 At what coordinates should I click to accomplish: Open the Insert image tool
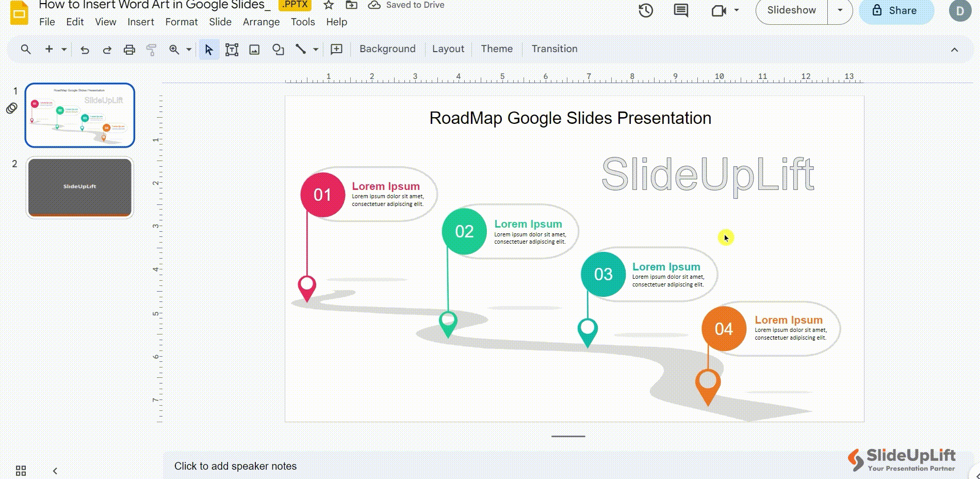255,49
